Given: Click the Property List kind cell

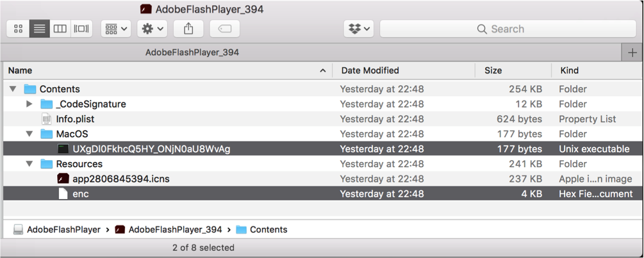Looking at the screenshot, I should coord(588,119).
